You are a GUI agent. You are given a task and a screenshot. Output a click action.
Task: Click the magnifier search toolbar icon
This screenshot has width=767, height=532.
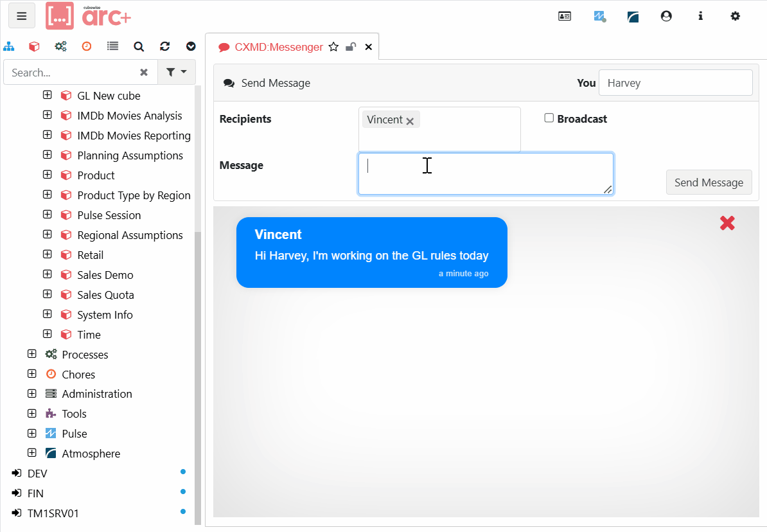point(139,46)
